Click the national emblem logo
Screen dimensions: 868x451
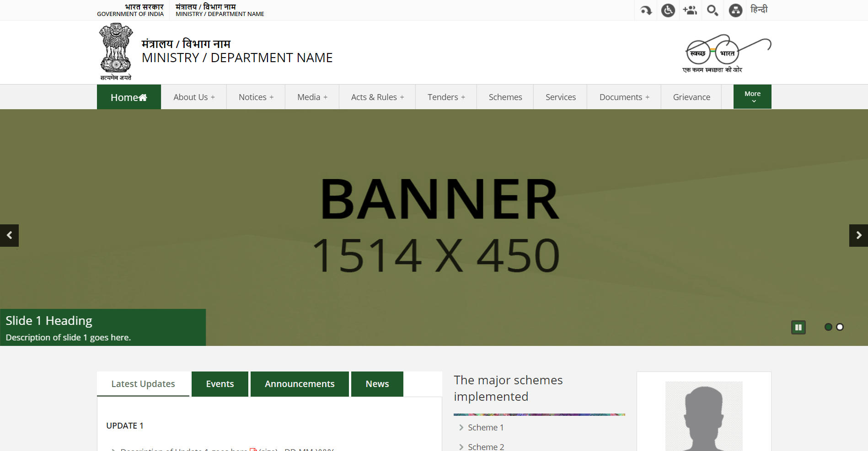[x=116, y=52]
